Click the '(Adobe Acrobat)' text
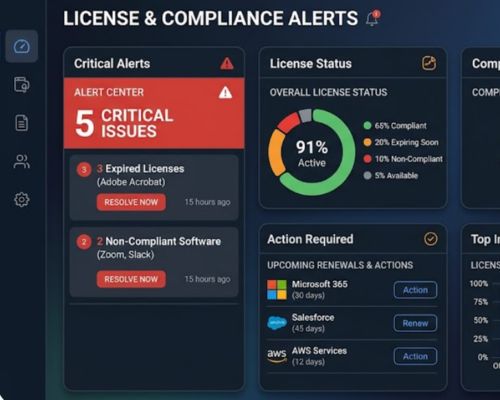Image resolution: width=500 pixels, height=400 pixels. 131,182
